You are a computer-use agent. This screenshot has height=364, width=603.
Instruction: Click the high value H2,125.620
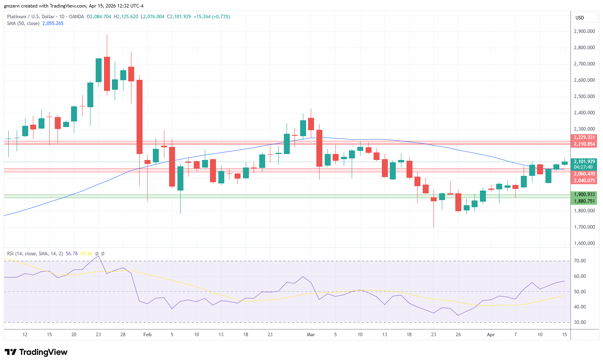[x=126, y=17]
